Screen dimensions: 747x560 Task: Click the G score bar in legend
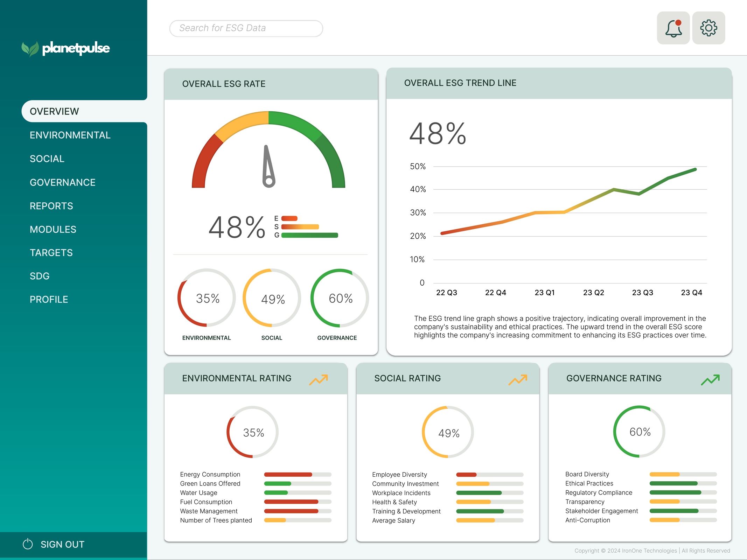click(310, 235)
